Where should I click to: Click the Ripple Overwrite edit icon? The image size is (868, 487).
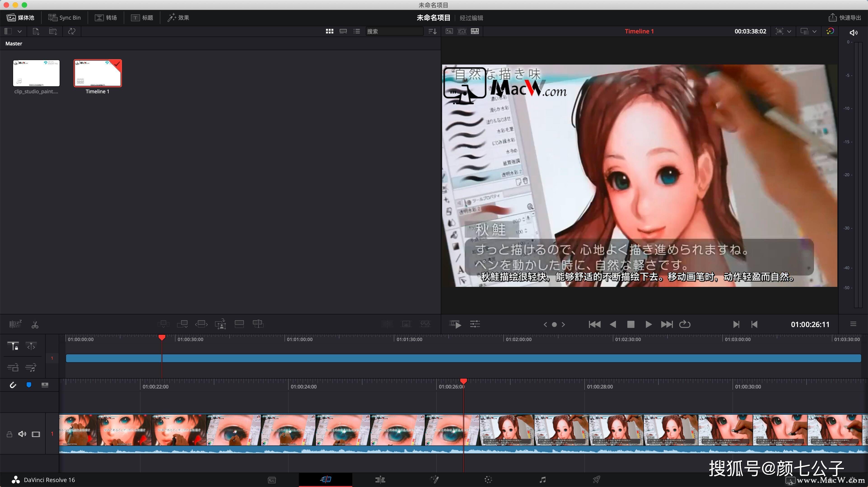201,324
